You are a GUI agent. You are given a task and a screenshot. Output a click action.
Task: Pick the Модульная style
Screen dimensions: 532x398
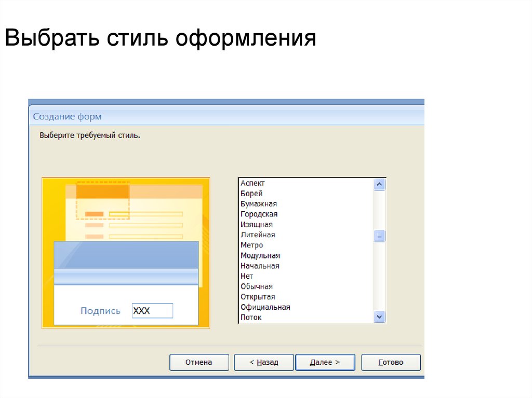tap(260, 256)
